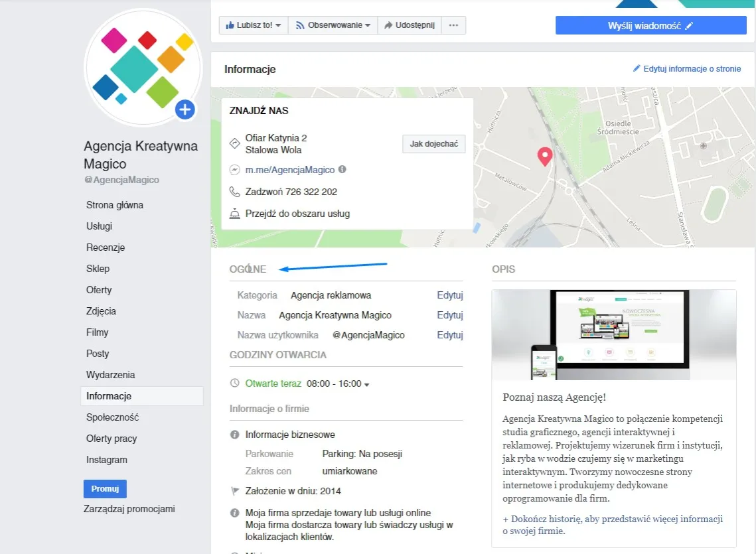This screenshot has height=554, width=756.
Task: Expand opening hours 08:00 - 16:00
Action: 338,384
